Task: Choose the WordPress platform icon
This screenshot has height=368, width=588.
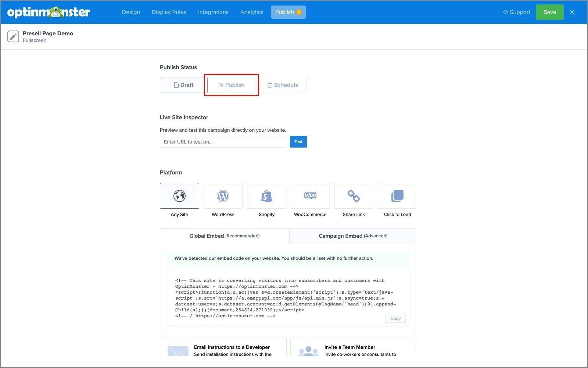Action: point(223,196)
